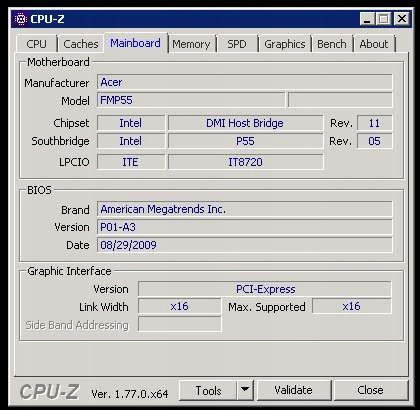Screen dimensions: 420x410
Task: Click the Close button at bottom
Action: (370, 390)
